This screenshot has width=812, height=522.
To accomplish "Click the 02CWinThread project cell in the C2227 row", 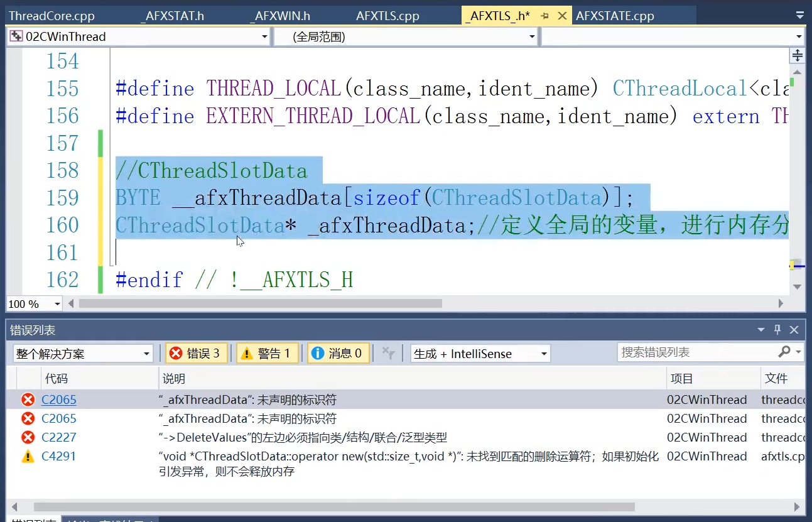I will tap(707, 437).
